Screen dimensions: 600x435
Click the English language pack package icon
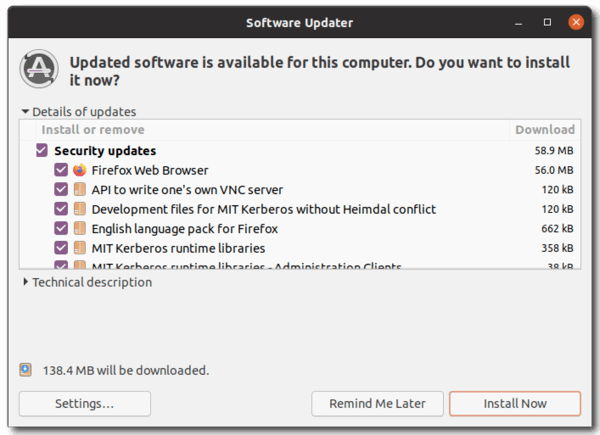click(80, 229)
